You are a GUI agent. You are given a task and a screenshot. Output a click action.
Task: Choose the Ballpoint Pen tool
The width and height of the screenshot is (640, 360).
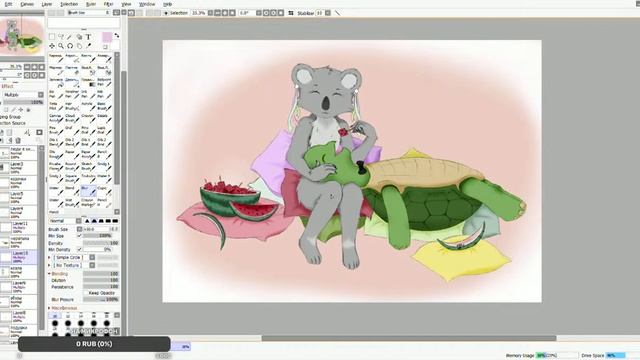coord(104,82)
